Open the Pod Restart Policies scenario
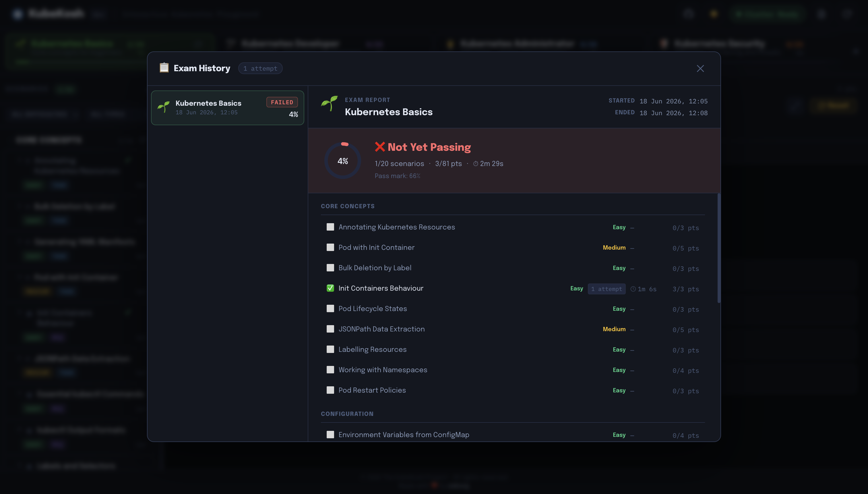This screenshot has height=494, width=868. click(513, 390)
